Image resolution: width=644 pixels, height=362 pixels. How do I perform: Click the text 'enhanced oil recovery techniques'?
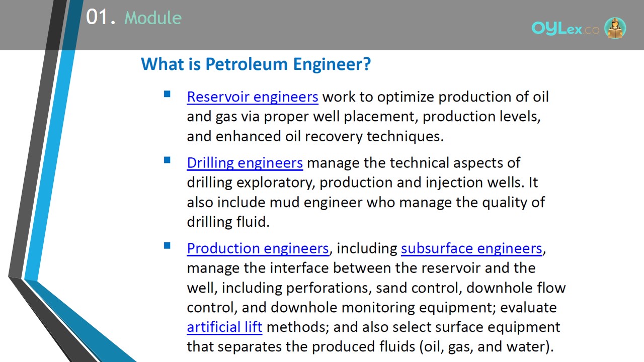329,137
